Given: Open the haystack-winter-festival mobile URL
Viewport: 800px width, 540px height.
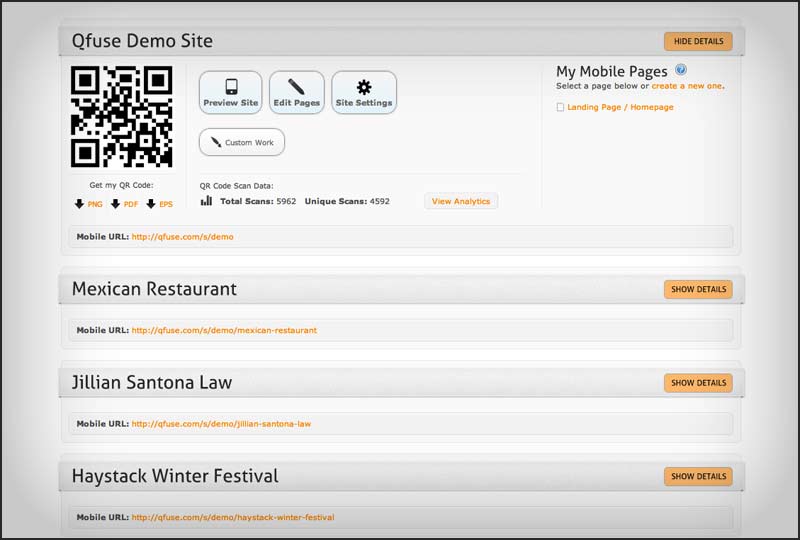Looking at the screenshot, I should click(232, 517).
